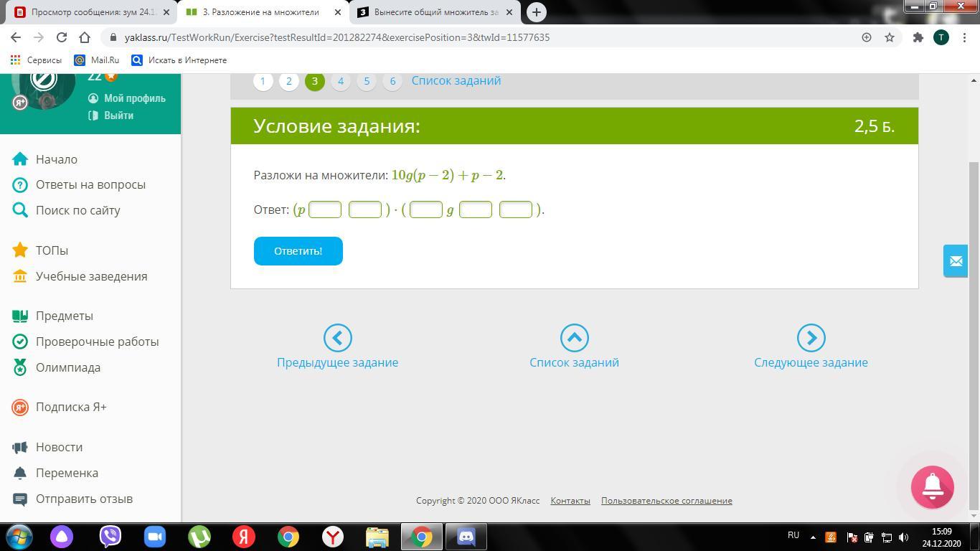Image resolution: width=980 pixels, height=551 pixels.
Task: Open Zoom from the taskbar
Action: tap(155, 537)
